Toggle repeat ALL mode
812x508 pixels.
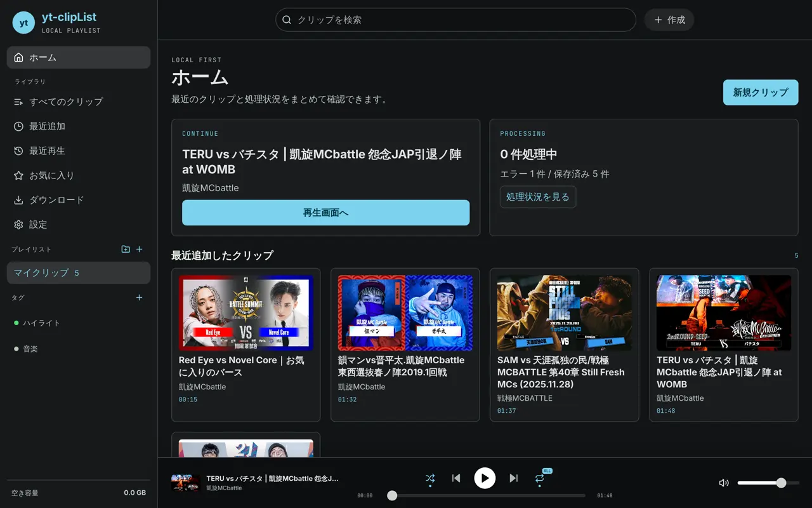point(540,478)
